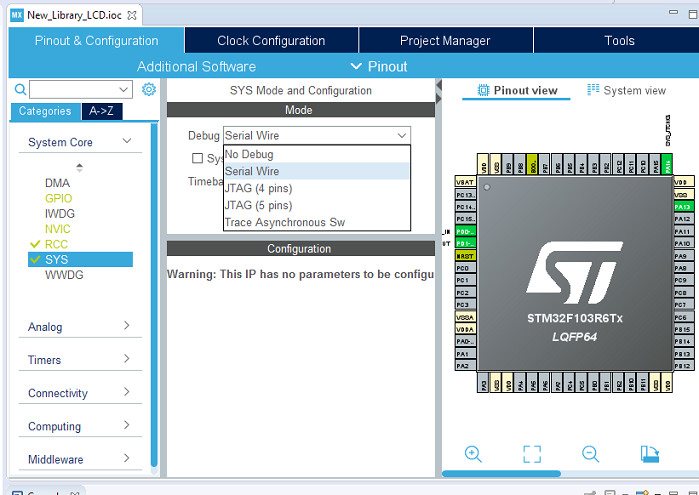Screen dimensions: 699x495
Task: Choose JTAG (4 pins) option
Action: click(x=317, y=188)
